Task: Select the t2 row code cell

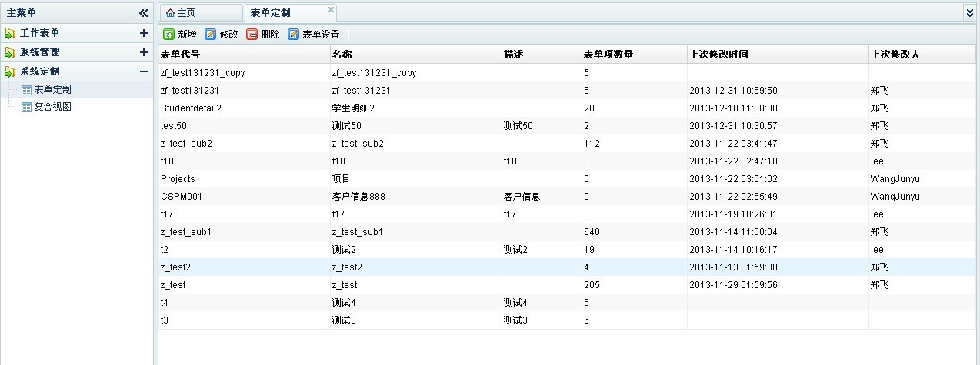Action: tap(244, 250)
